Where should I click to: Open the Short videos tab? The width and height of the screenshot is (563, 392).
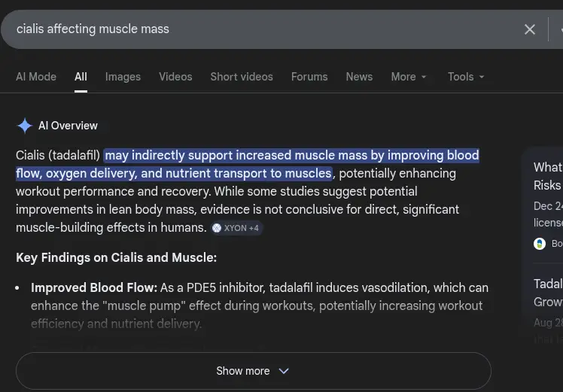tap(242, 77)
